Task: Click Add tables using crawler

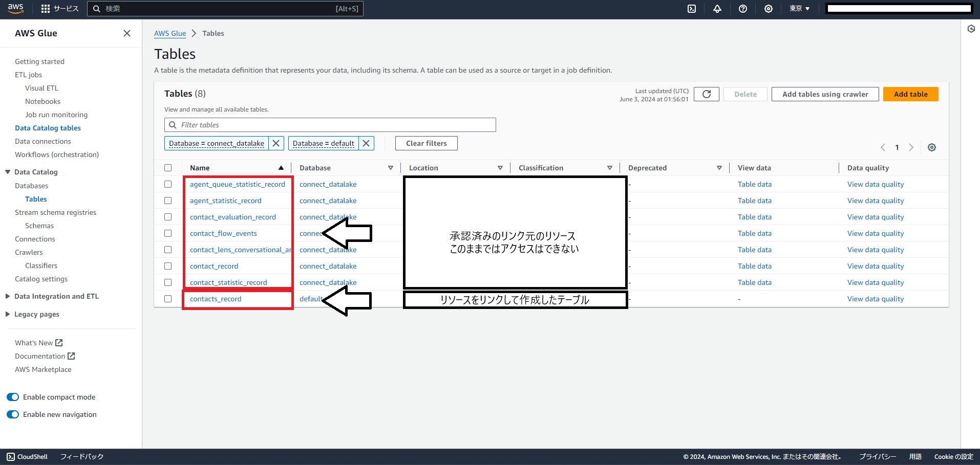Action: coord(825,94)
